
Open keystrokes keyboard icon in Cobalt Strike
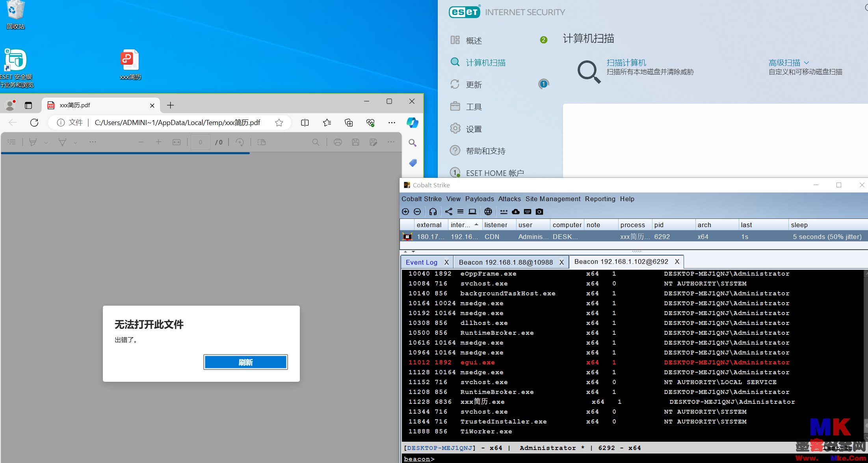528,212
